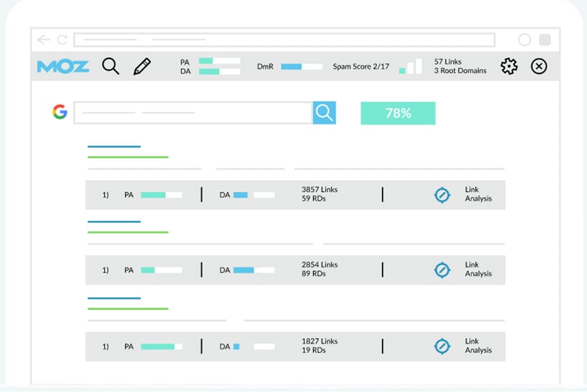Click the browser back arrow
This screenshot has height=392, width=587.
[x=44, y=40]
